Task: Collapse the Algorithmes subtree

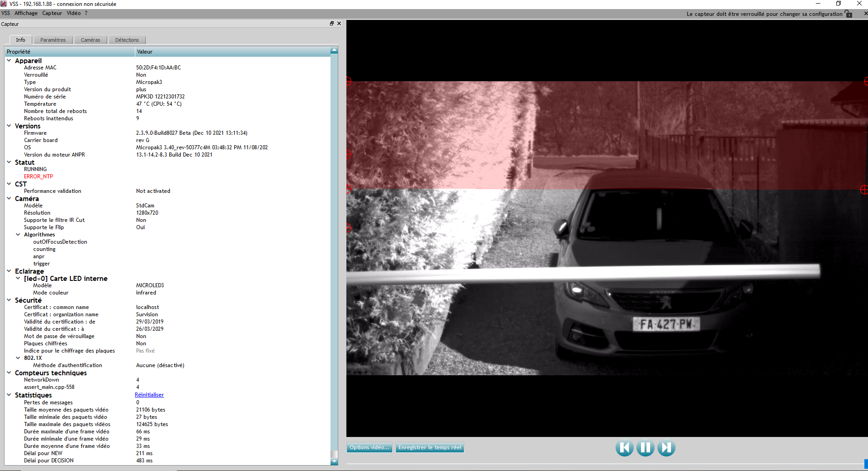Action: 18,235
